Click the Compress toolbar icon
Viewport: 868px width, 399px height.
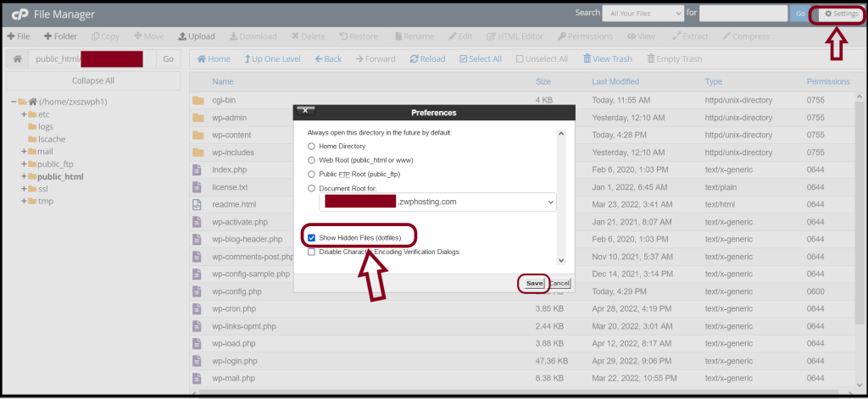[x=746, y=36]
